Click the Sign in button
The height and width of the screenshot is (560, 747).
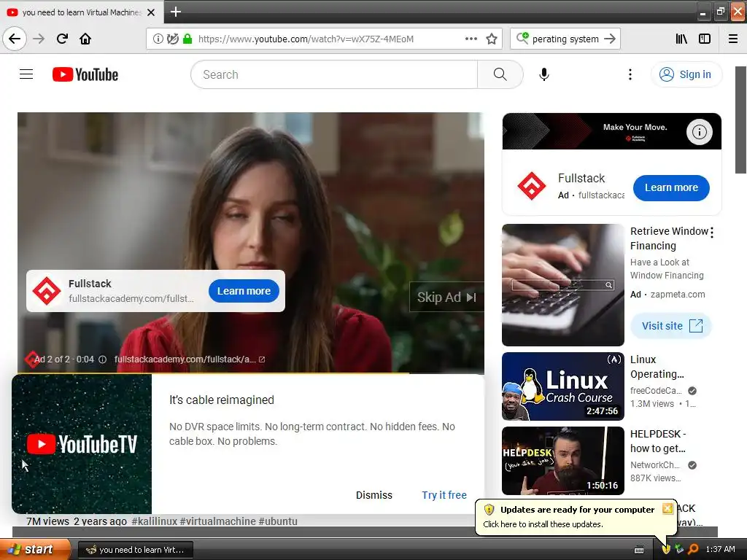[x=686, y=74]
